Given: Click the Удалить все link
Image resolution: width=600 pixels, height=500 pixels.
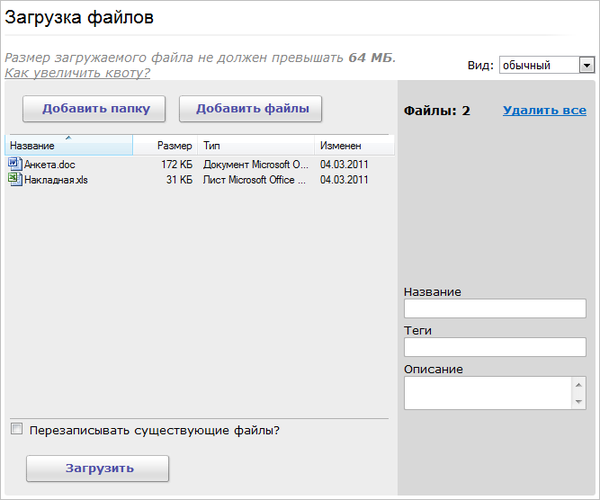Looking at the screenshot, I should [x=544, y=110].
